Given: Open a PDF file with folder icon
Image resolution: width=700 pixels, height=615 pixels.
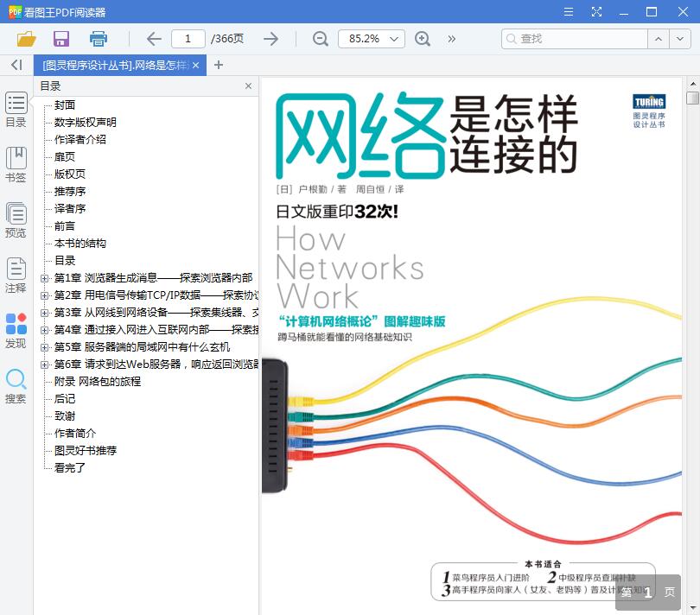Looking at the screenshot, I should [25, 39].
